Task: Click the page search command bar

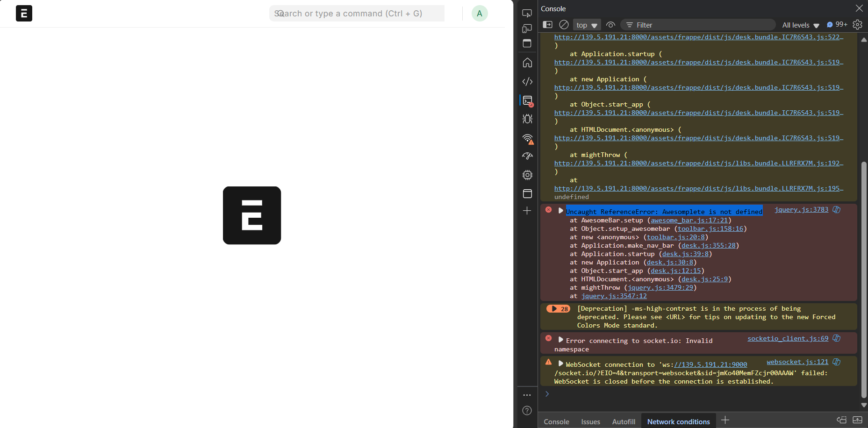Action: [357, 14]
